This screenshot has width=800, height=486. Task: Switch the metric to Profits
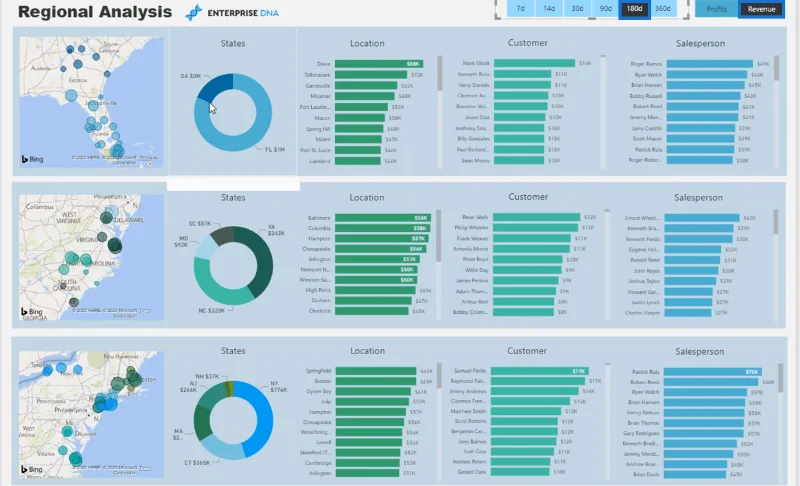coord(716,9)
